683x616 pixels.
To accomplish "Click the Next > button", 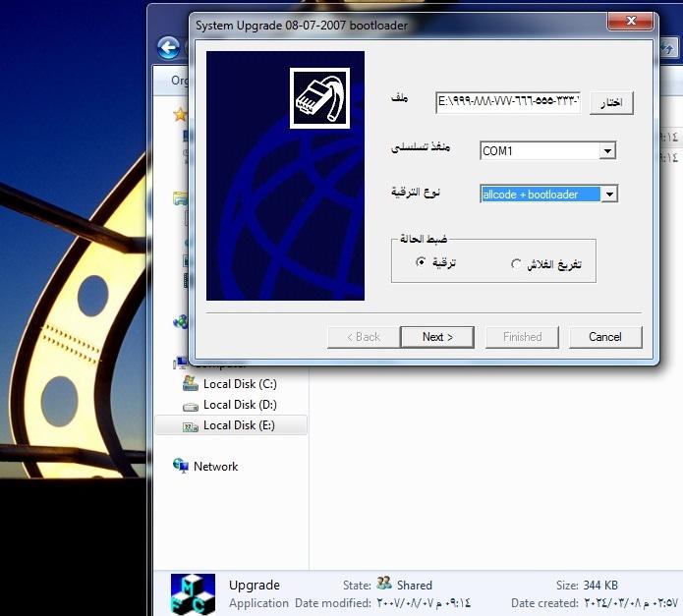I will (x=437, y=337).
